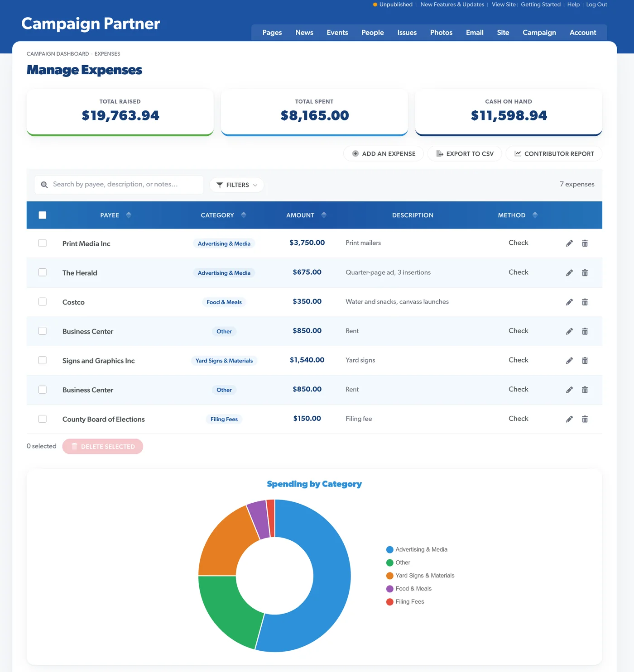Tick the Costco row checkbox
634x672 pixels.
coord(43,301)
